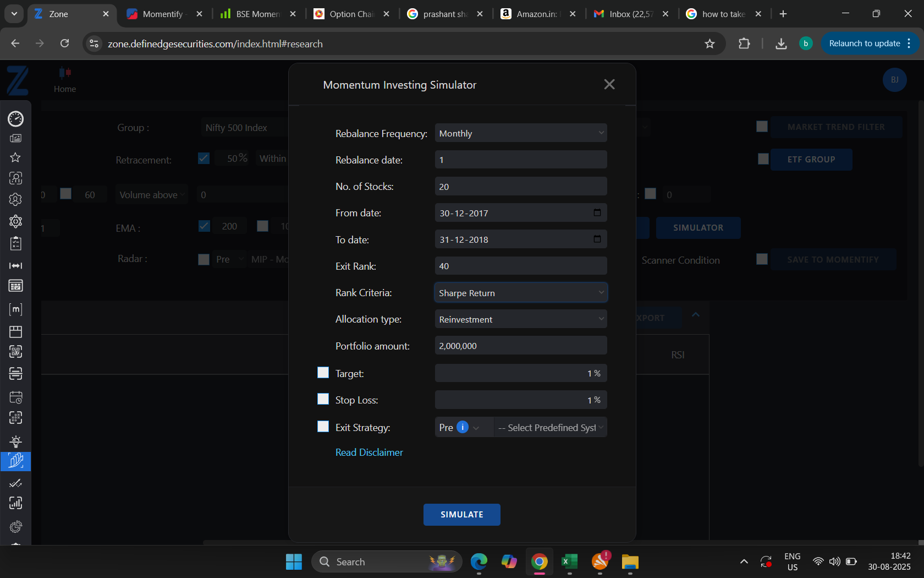The width and height of the screenshot is (924, 578).
Task: Edit the Portfolio amount field
Action: pyautogui.click(x=521, y=345)
